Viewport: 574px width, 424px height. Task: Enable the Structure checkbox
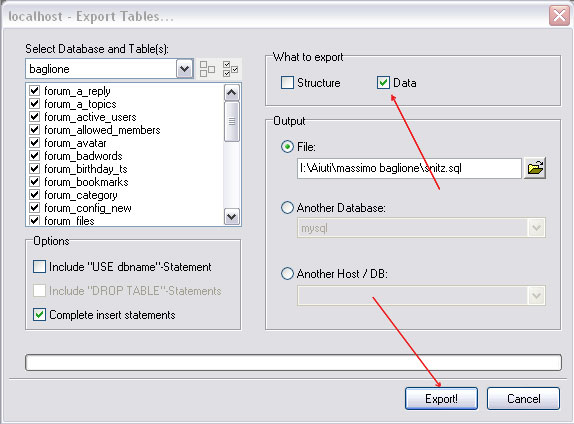(x=287, y=83)
